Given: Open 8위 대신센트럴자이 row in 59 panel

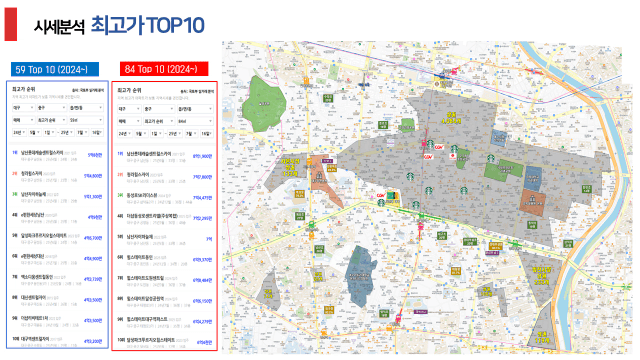Looking at the screenshot, I should (x=57, y=300).
